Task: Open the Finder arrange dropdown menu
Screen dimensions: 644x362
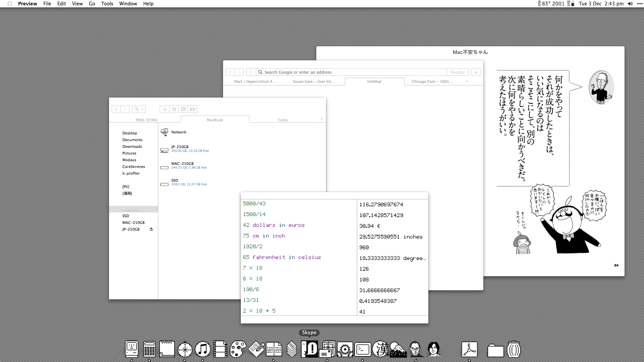Action: click(139, 109)
